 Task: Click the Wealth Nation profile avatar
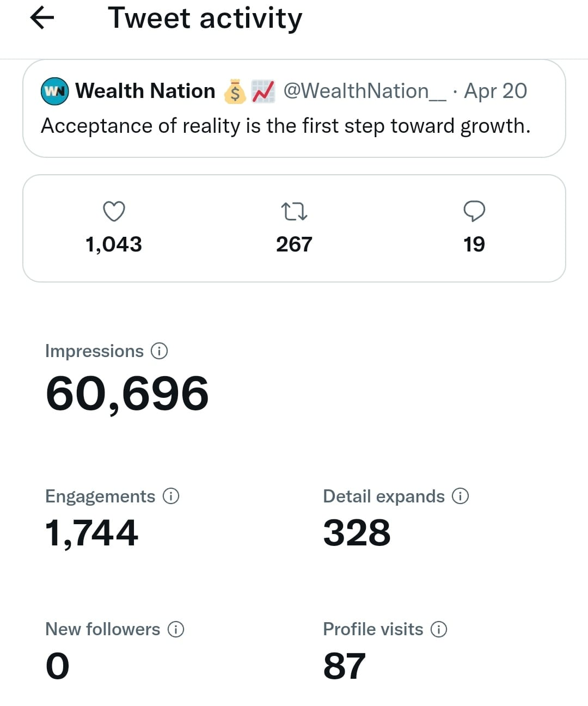[x=55, y=91]
